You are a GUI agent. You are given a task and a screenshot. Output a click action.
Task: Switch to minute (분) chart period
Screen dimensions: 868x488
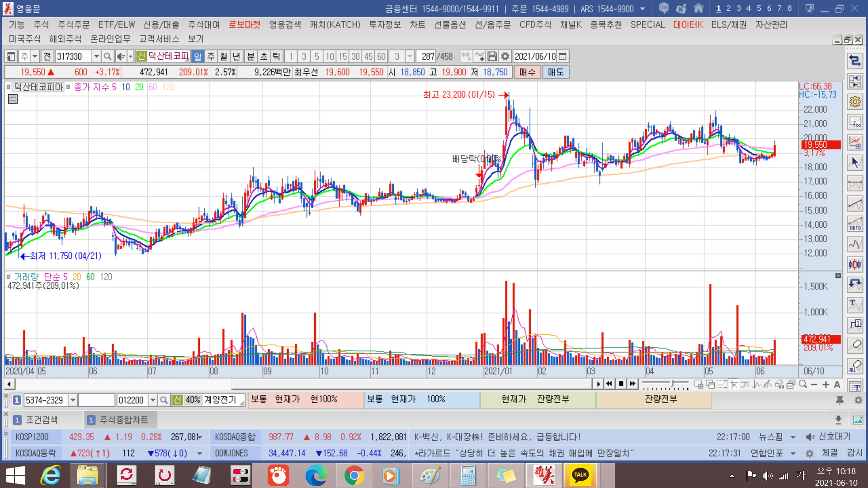coord(250,56)
